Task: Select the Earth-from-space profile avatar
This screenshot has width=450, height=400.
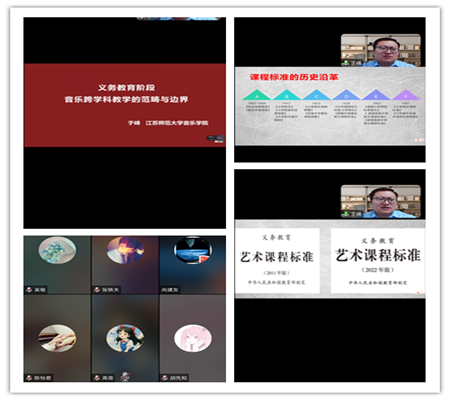Action: click(x=193, y=250)
